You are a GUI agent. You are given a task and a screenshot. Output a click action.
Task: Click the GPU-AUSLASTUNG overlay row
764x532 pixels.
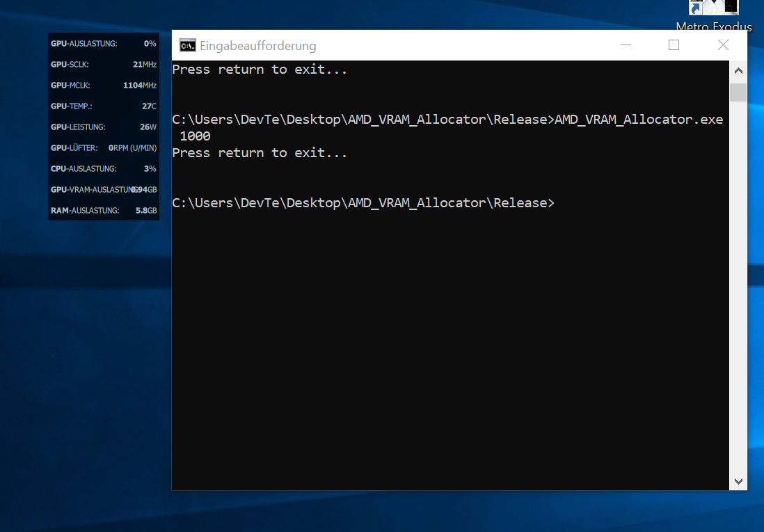pyautogui.click(x=103, y=43)
